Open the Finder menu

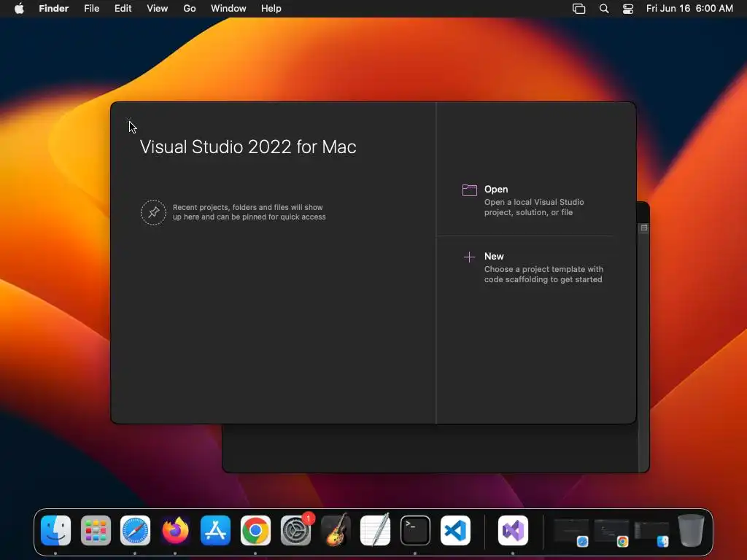[54, 9]
